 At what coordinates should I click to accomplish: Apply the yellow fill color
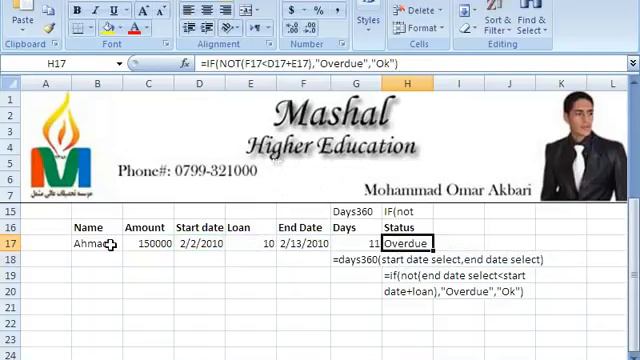tap(108, 28)
